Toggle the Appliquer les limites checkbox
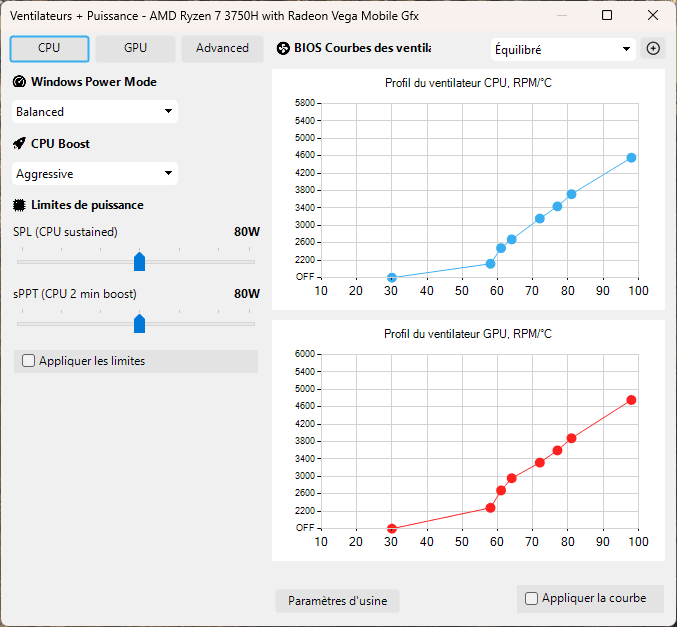 pyautogui.click(x=28, y=361)
